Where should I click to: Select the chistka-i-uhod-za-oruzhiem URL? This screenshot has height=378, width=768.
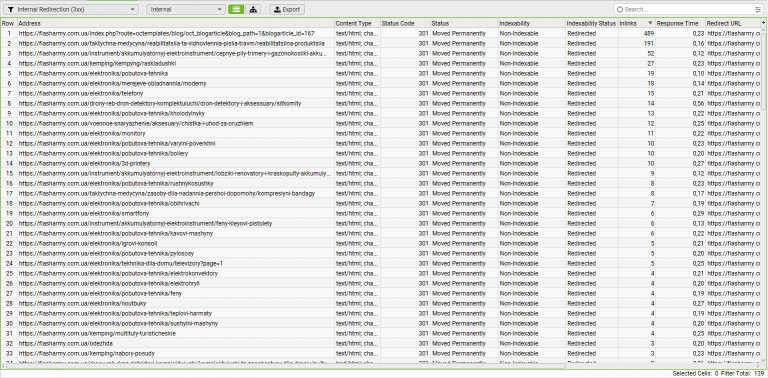136,123
